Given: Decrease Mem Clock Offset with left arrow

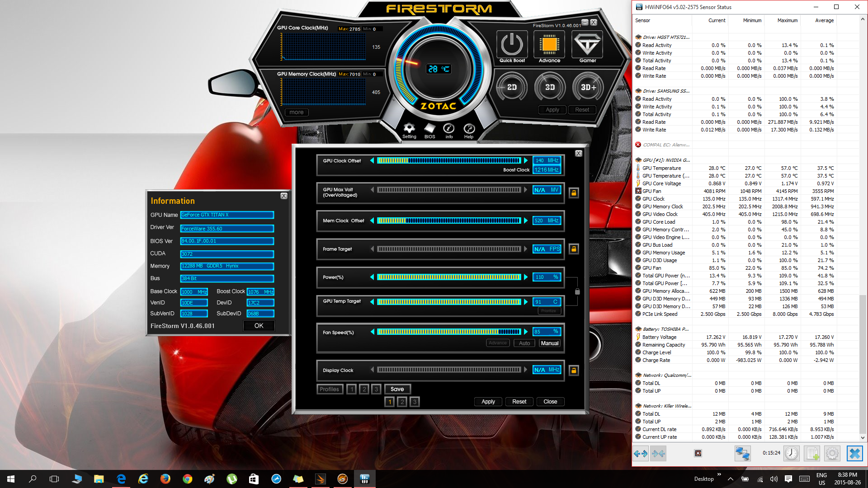Looking at the screenshot, I should (x=372, y=221).
